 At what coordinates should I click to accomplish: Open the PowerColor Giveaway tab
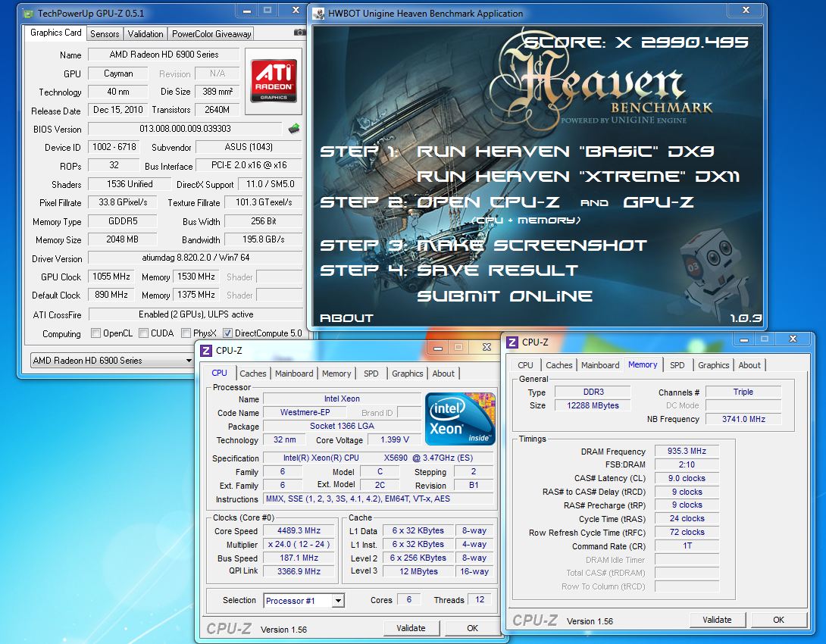(211, 33)
